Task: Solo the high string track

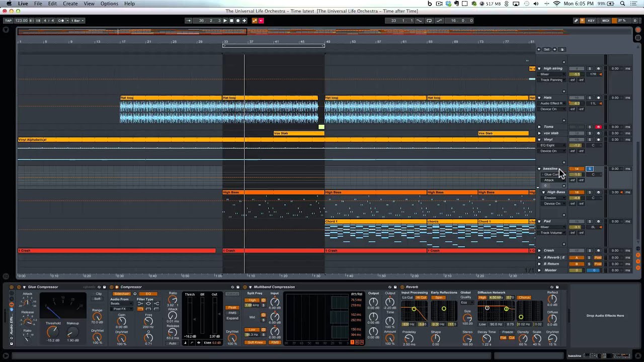Action: point(590,68)
